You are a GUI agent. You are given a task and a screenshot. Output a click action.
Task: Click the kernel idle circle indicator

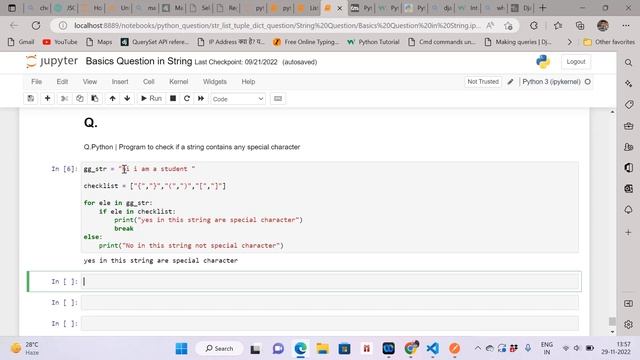coord(588,82)
